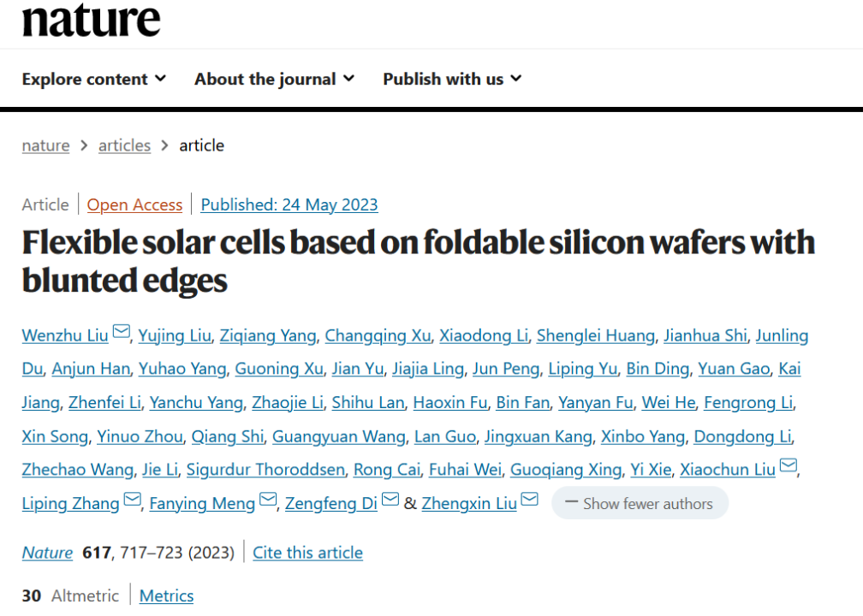The width and height of the screenshot is (863, 616).
Task: Open the Open Access link
Action: [x=134, y=204]
